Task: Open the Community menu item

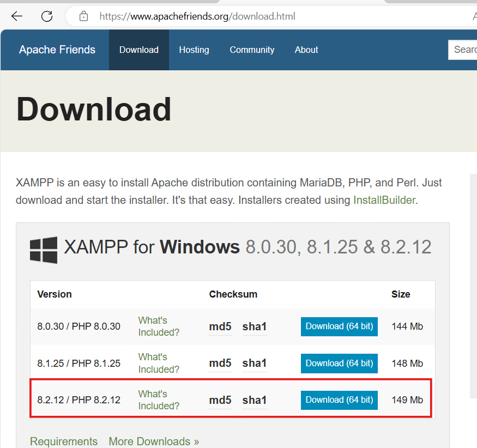Action: (252, 50)
